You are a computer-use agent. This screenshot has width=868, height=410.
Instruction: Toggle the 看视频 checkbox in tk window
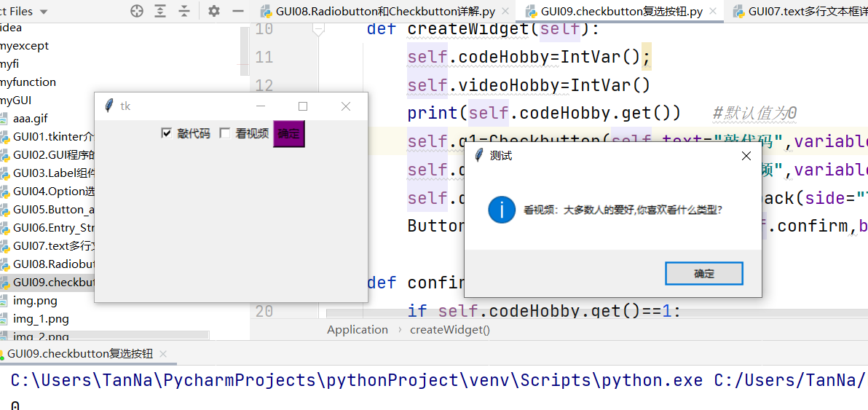click(x=225, y=133)
